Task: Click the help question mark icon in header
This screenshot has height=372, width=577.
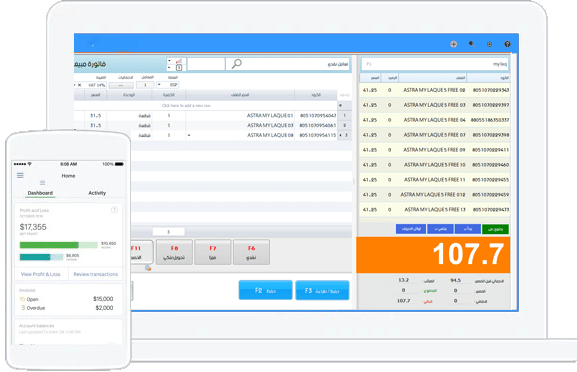Action: 507,44
